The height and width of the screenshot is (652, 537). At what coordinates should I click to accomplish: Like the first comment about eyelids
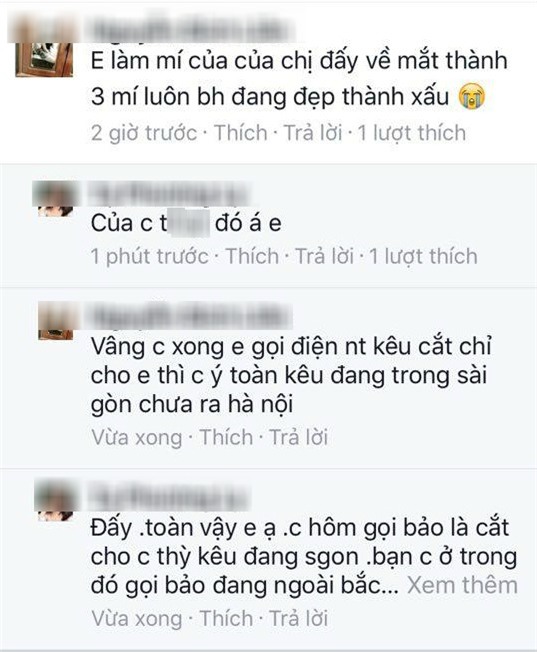pos(241,133)
